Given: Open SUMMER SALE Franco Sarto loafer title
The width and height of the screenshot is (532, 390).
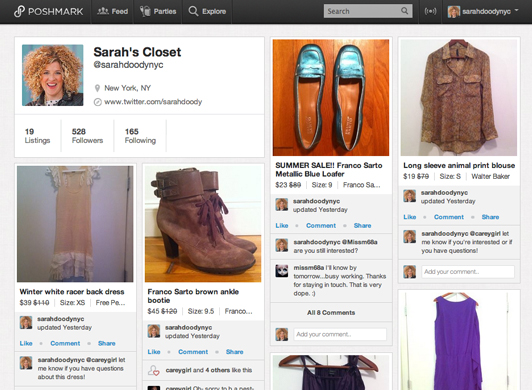Looking at the screenshot, I should tap(329, 170).
